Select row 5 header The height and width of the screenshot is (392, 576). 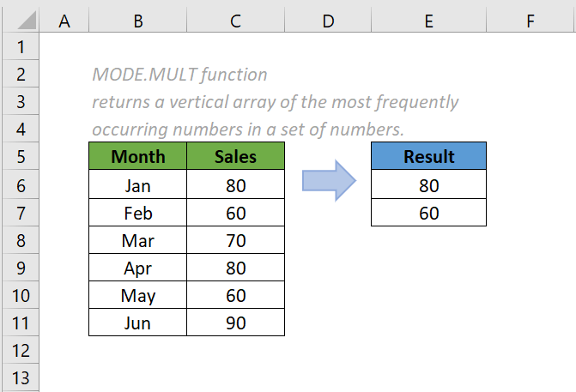pyautogui.click(x=20, y=157)
